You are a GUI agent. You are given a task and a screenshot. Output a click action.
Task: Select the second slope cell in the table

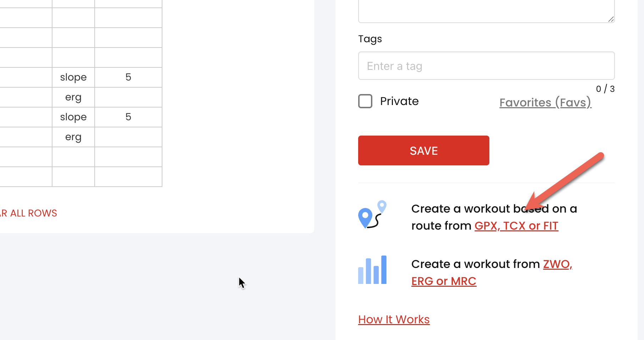[73, 117]
